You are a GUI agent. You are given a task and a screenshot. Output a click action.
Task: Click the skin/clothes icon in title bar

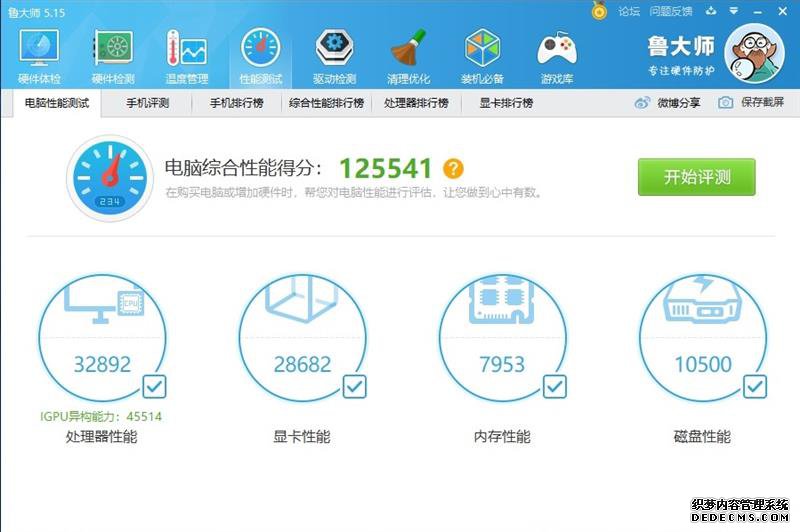[x=711, y=11]
